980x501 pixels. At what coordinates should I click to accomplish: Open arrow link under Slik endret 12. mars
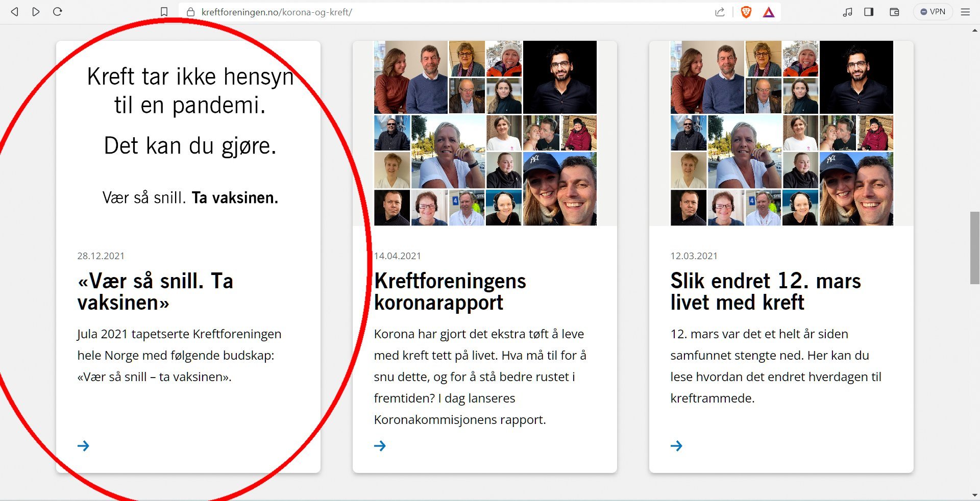pyautogui.click(x=676, y=446)
